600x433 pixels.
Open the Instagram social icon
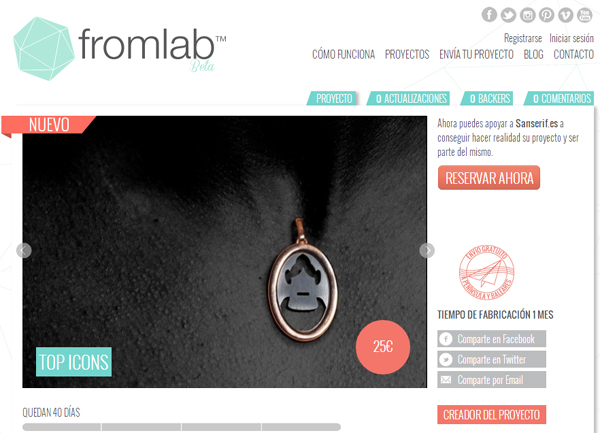[527, 15]
